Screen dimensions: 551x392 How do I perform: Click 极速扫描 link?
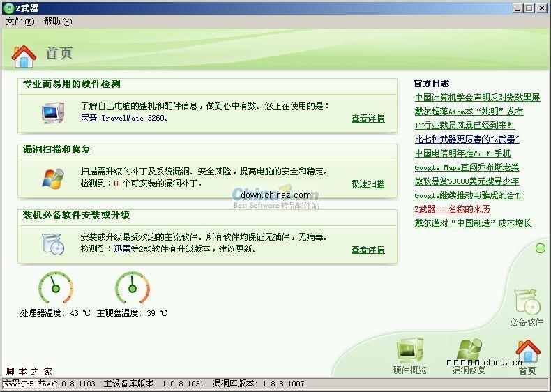tap(368, 184)
